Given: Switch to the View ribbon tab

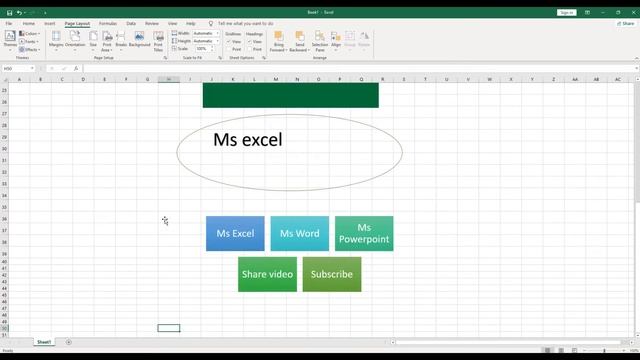Looking at the screenshot, I should coord(173,24).
